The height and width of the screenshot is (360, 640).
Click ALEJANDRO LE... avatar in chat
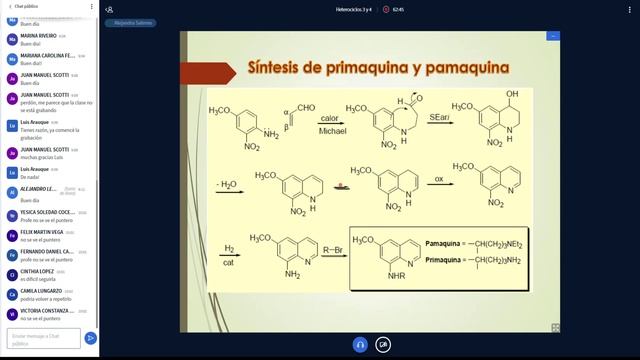(12, 193)
